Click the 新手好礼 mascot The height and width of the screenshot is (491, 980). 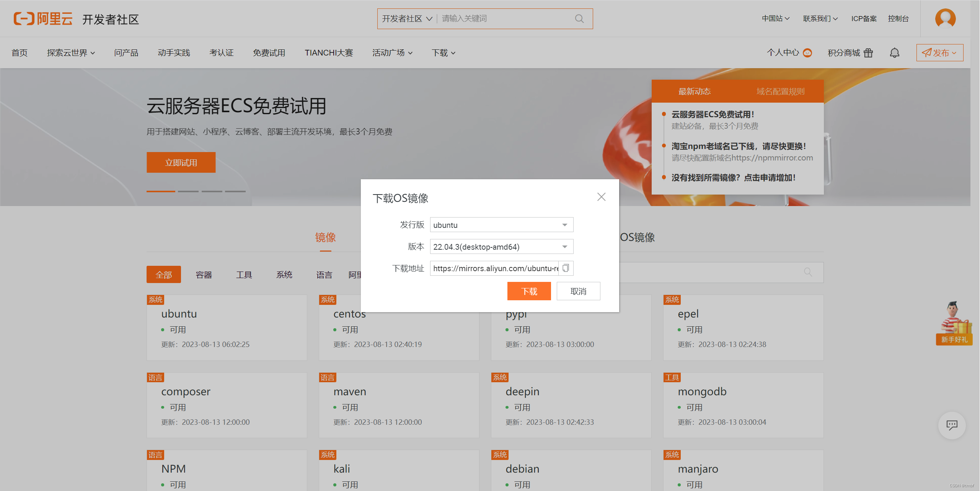point(954,324)
